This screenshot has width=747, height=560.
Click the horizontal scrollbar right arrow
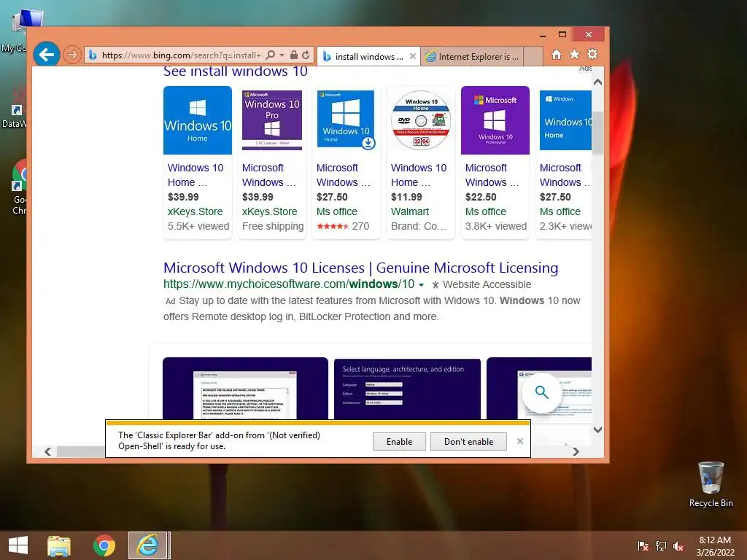click(x=576, y=451)
